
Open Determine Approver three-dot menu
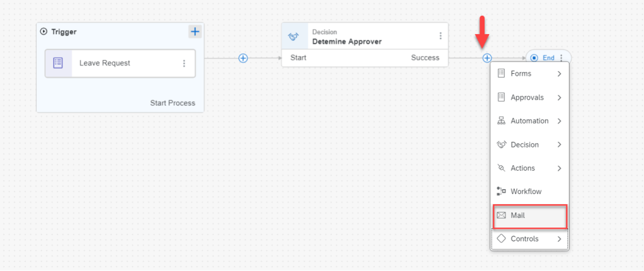point(440,36)
